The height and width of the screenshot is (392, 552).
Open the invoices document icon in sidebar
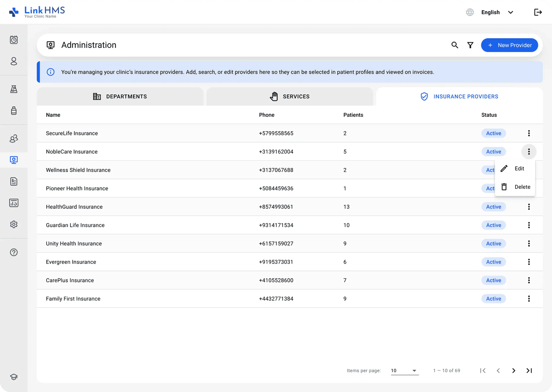click(14, 182)
